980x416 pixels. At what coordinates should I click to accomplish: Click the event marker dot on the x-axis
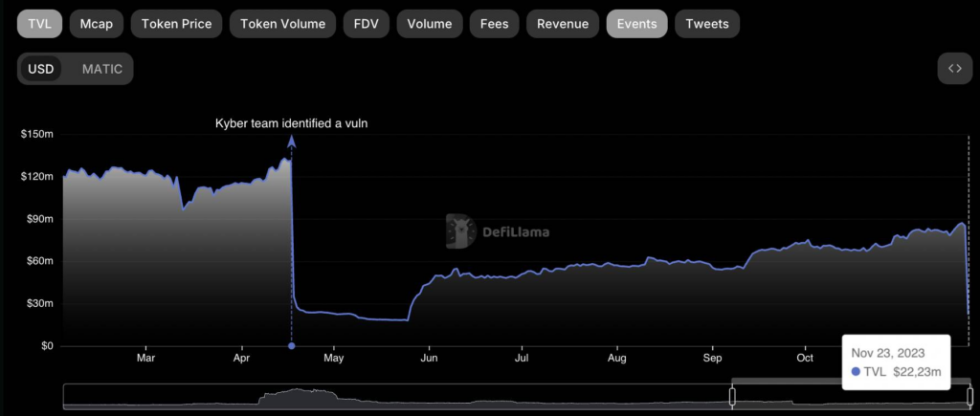click(291, 345)
